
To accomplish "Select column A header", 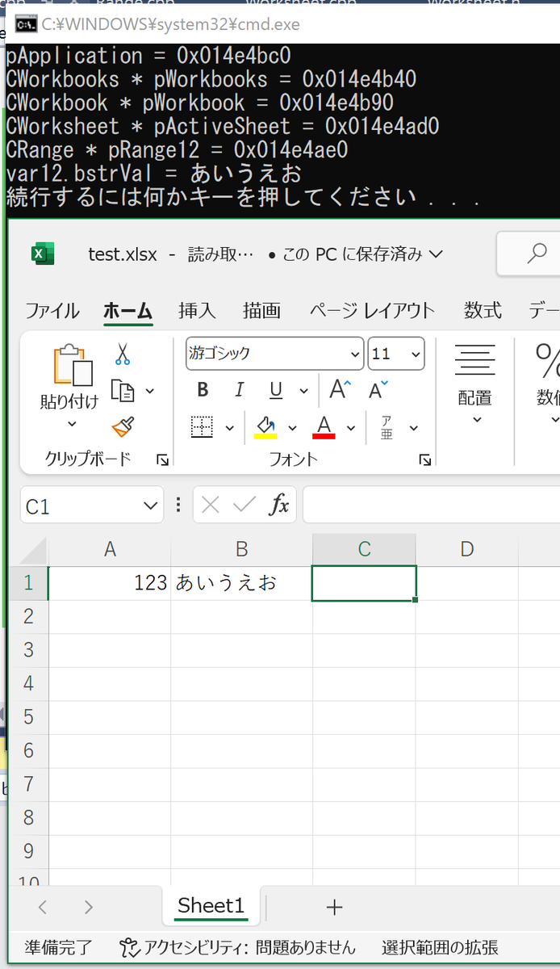I will pos(110,550).
